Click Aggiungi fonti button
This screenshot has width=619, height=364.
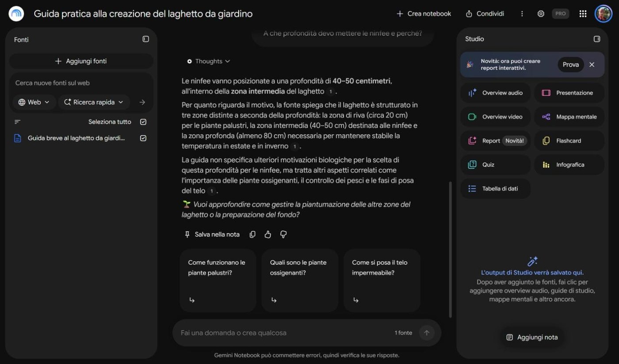coord(81,61)
